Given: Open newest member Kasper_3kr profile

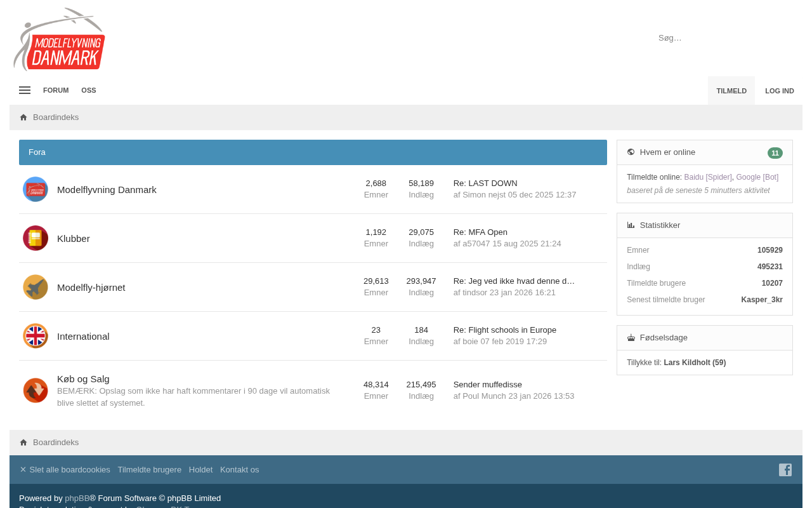Looking at the screenshot, I should (x=762, y=300).
